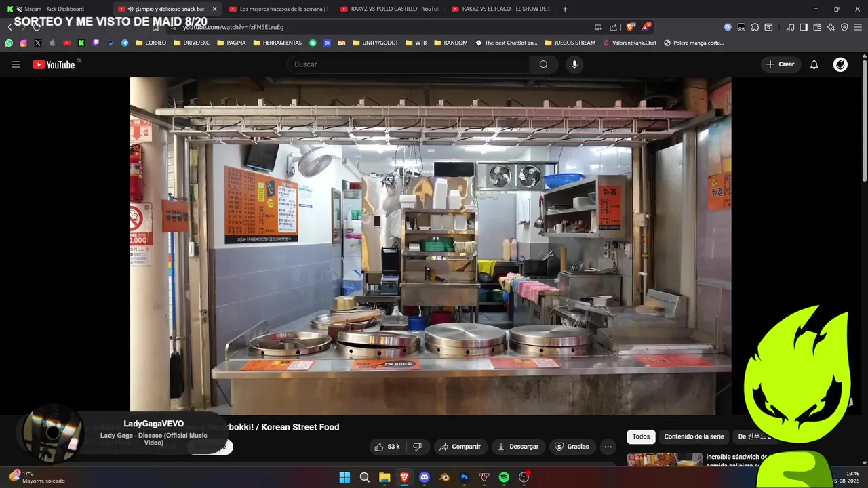The width and height of the screenshot is (868, 488).
Task: Expand the DRIVE/EXC bookmarks folder
Action: tap(191, 43)
